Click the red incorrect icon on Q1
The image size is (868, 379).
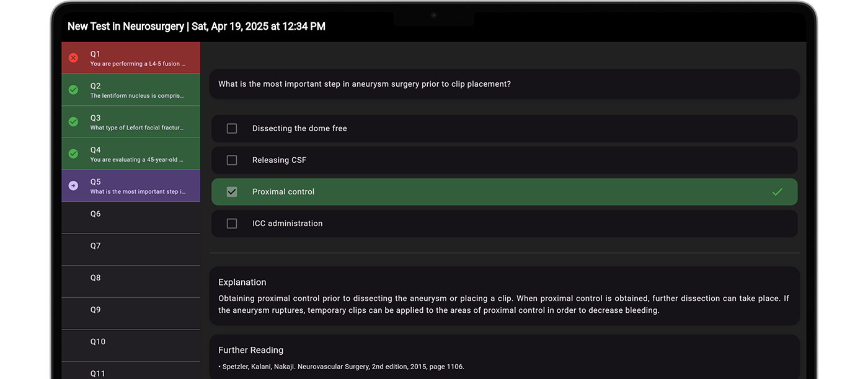point(73,58)
